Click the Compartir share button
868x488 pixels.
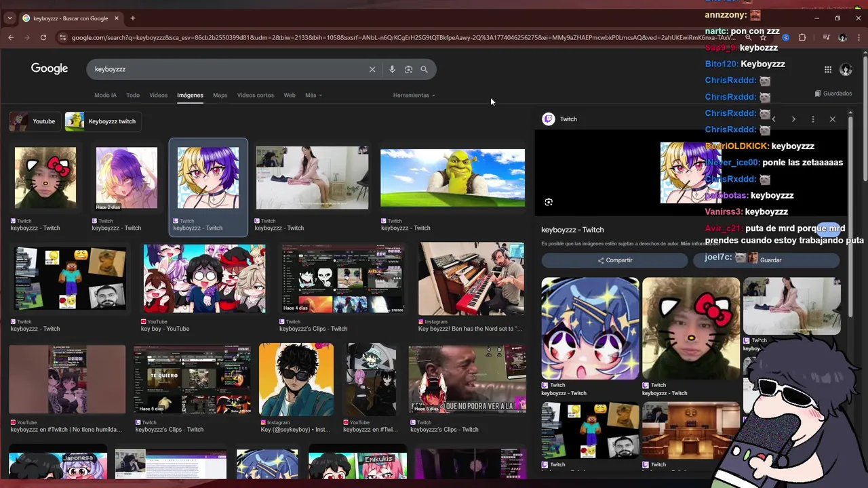tap(614, 260)
